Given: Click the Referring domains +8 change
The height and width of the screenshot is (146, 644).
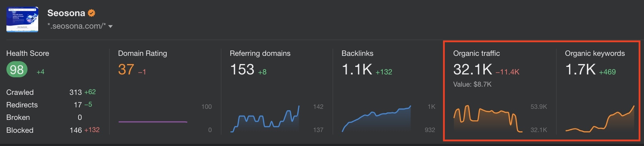Looking at the screenshot, I should click(262, 72).
